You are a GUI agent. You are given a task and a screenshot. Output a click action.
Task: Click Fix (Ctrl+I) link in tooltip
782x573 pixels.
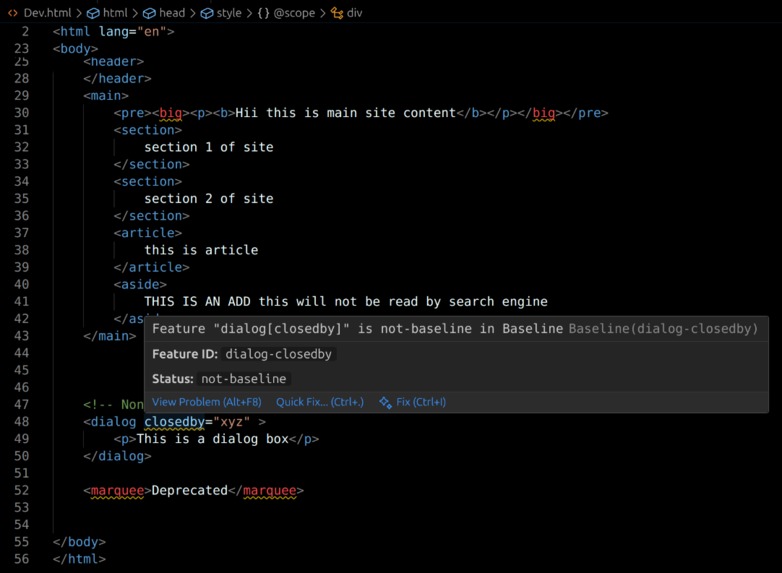tap(421, 402)
